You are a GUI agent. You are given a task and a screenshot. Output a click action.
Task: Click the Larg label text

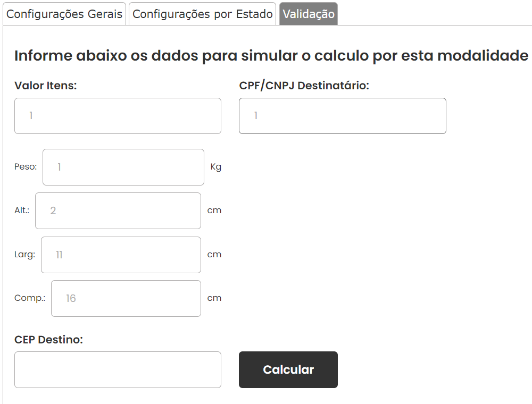25,255
